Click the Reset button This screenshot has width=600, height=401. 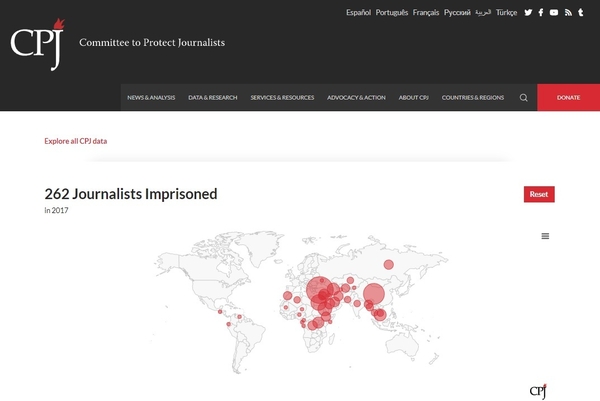point(539,194)
